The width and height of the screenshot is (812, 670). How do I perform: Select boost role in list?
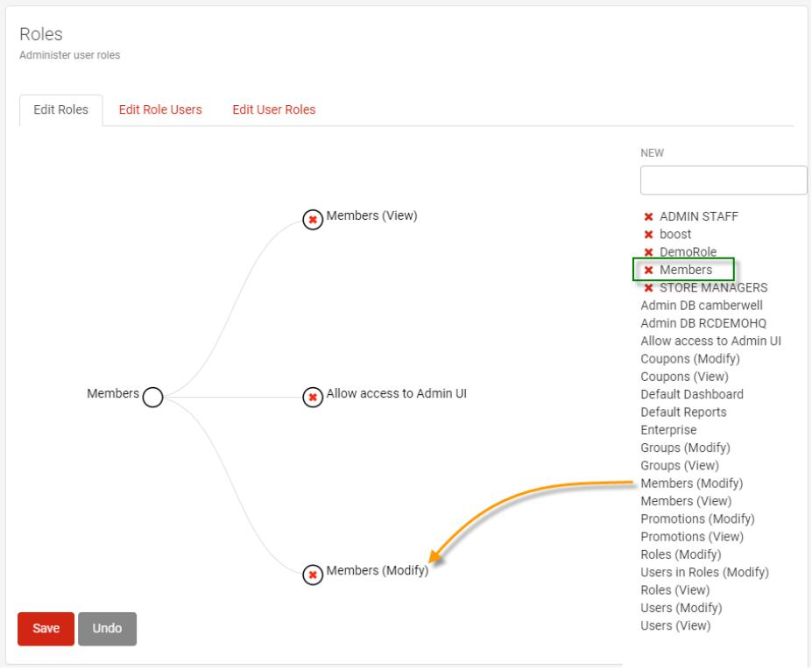(675, 235)
